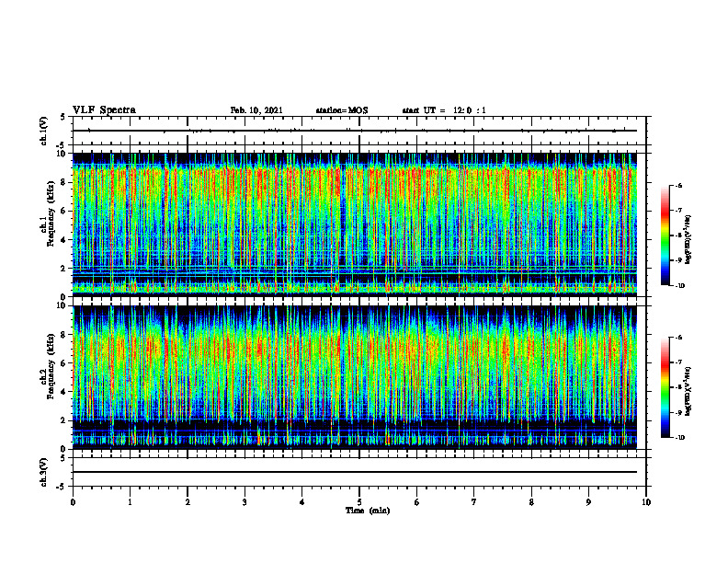
Task: Click the "8" frequency tick of ch.1
Action: 64,182
